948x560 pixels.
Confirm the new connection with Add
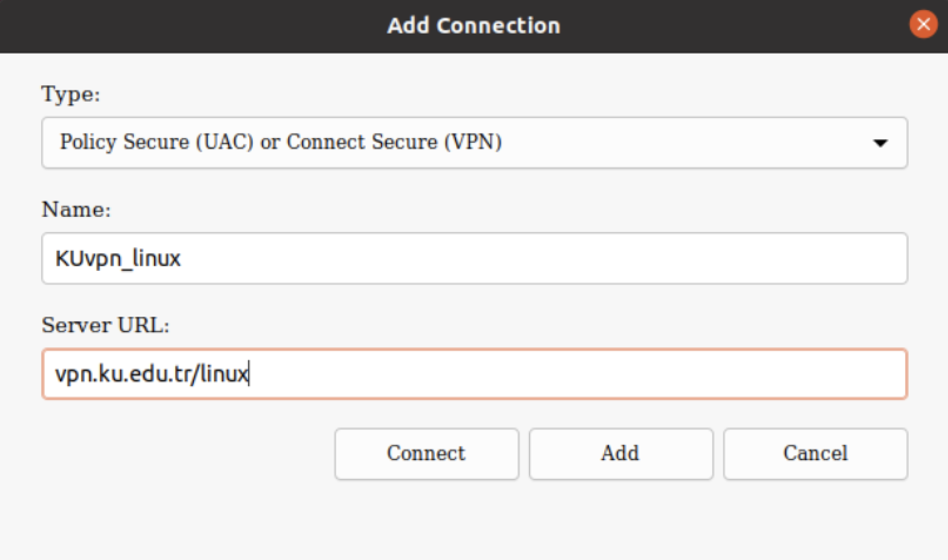[620, 453]
